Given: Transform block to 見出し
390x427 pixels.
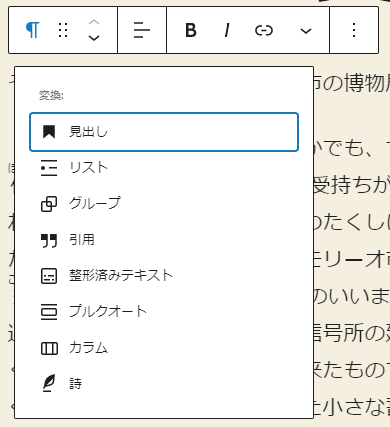Looking at the screenshot, I should (x=164, y=132).
